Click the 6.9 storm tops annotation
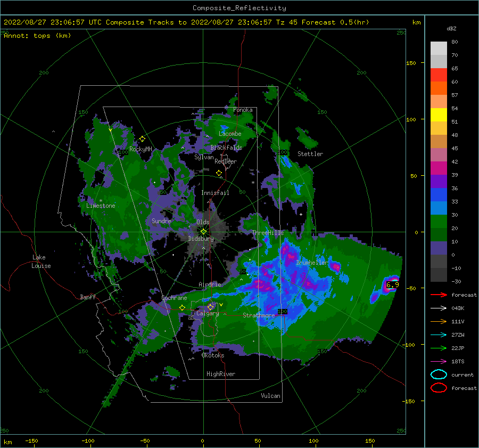Viewport: 479px width, 448px height. pyautogui.click(x=393, y=284)
